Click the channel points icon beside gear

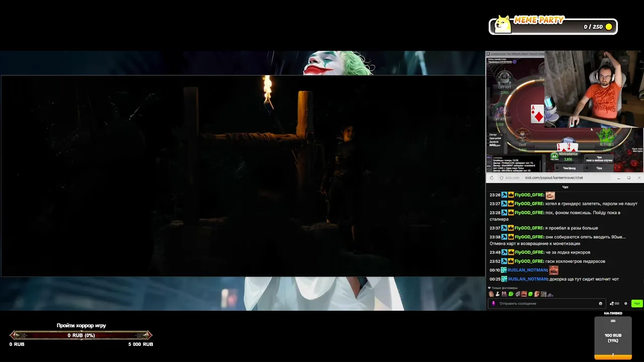614,304
